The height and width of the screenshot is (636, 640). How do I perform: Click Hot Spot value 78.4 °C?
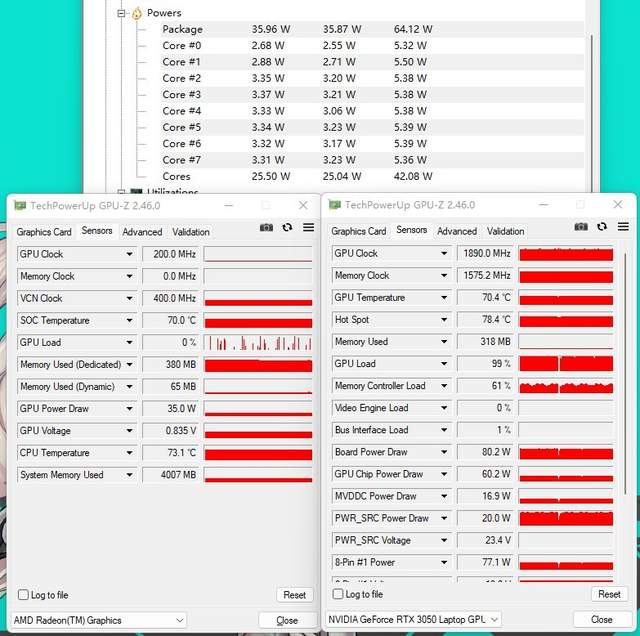[x=484, y=320]
